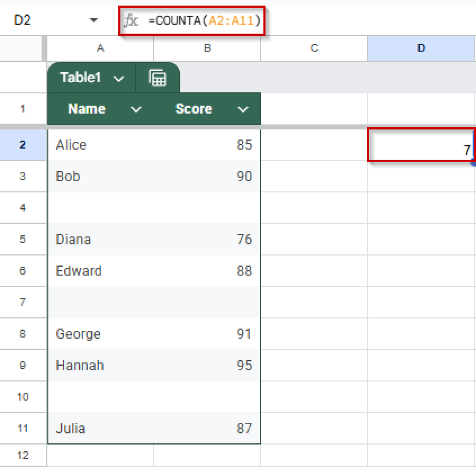Open the Name column filter dropdown
476x467 pixels.
[x=136, y=109]
